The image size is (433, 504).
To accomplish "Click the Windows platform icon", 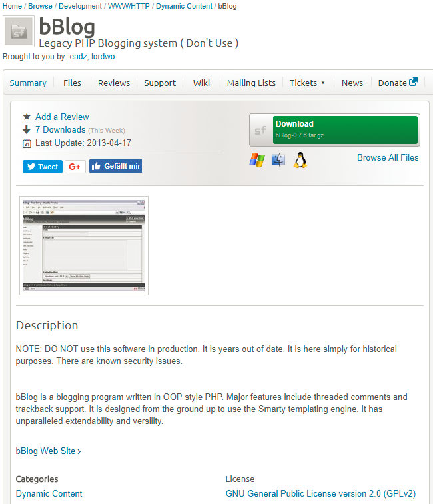I will point(257,160).
